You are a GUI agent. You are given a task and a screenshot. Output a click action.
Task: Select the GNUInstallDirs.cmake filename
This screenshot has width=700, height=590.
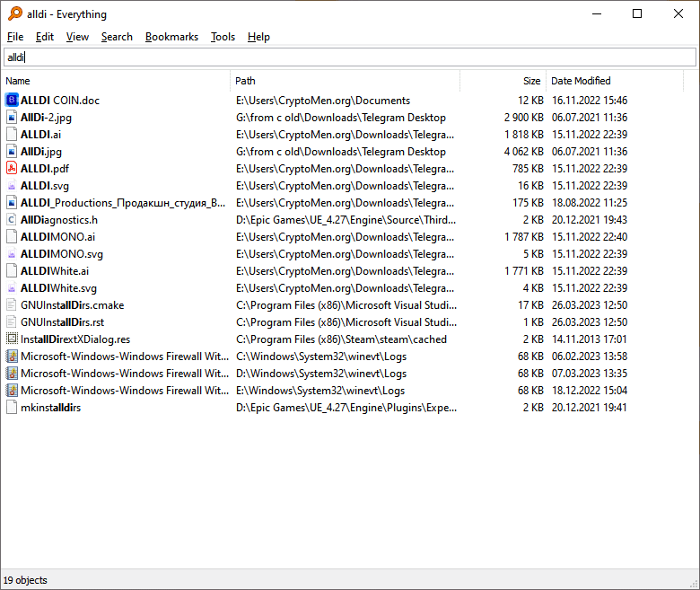[73, 305]
